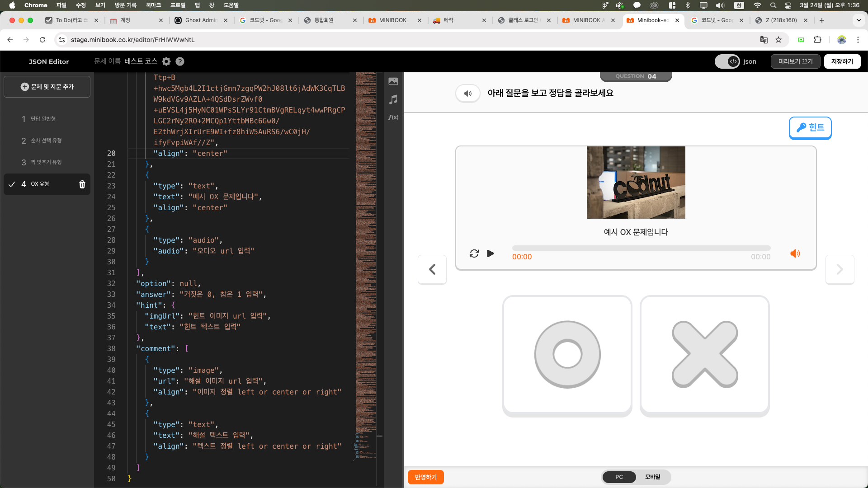Image resolution: width=868 pixels, height=488 pixels.
Task: Open settings gear next to 테스트 코스
Action: coord(166,61)
